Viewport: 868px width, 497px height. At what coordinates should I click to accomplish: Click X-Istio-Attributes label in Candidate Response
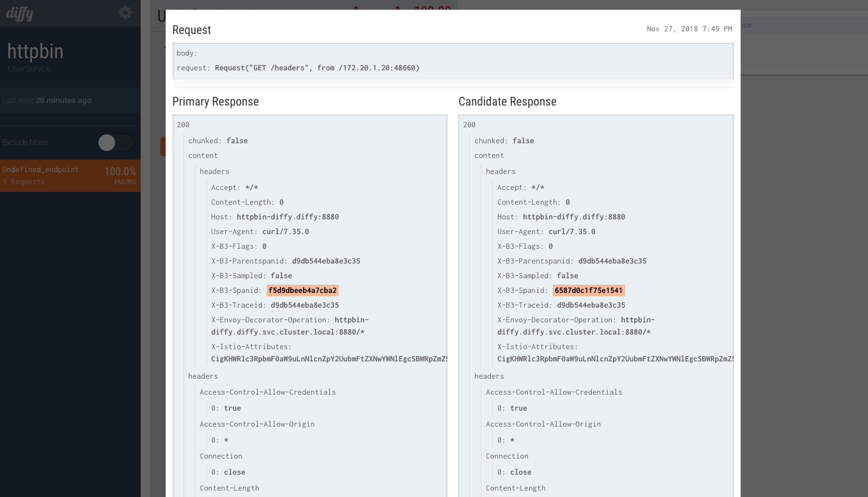coord(538,347)
